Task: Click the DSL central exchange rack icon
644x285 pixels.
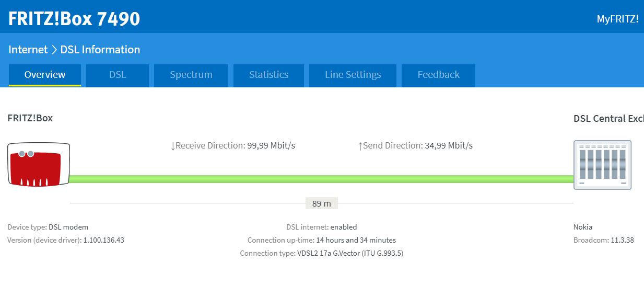Action: click(602, 165)
